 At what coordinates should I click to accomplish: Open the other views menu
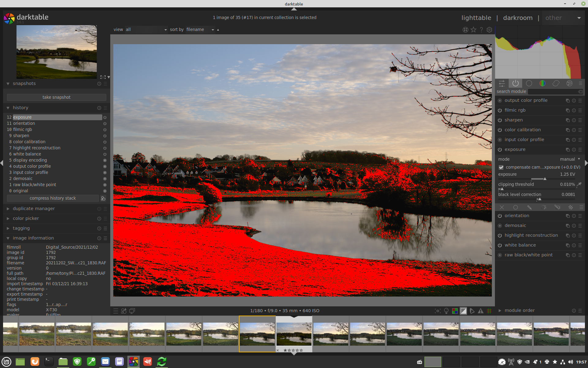pos(563,18)
